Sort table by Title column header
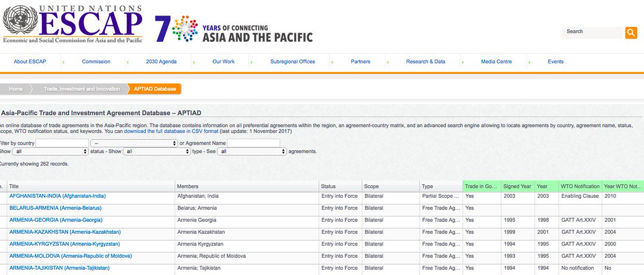Screen dimensions: 644x275 point(91,186)
